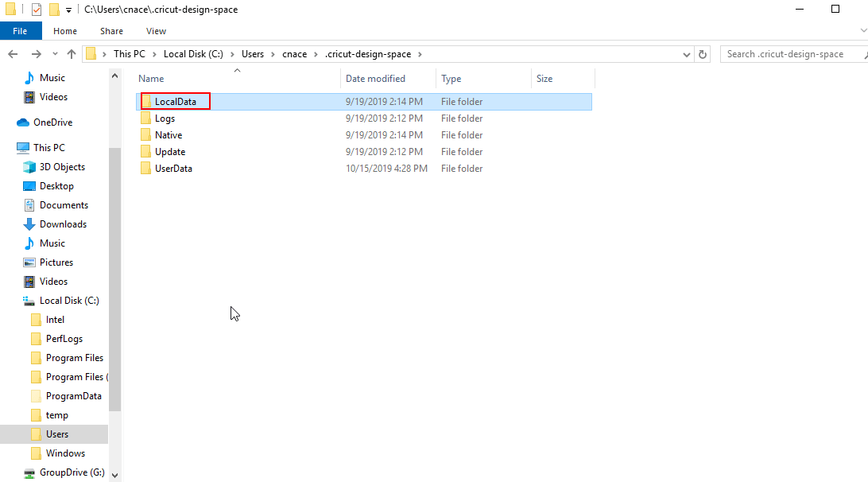Open the address bar history dropdown
Image resolution: width=868 pixels, height=482 pixels.
(687, 53)
